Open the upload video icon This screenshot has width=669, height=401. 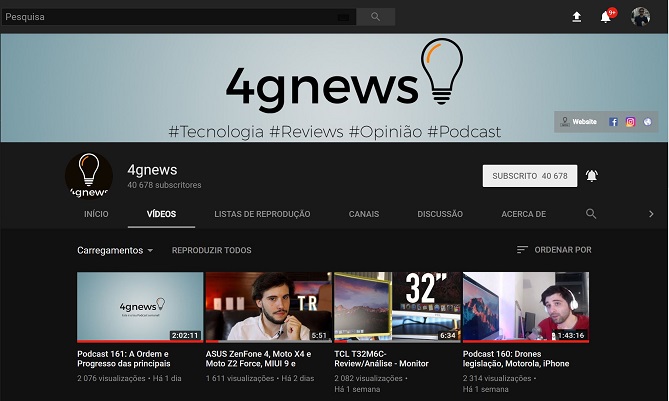pyautogui.click(x=576, y=17)
